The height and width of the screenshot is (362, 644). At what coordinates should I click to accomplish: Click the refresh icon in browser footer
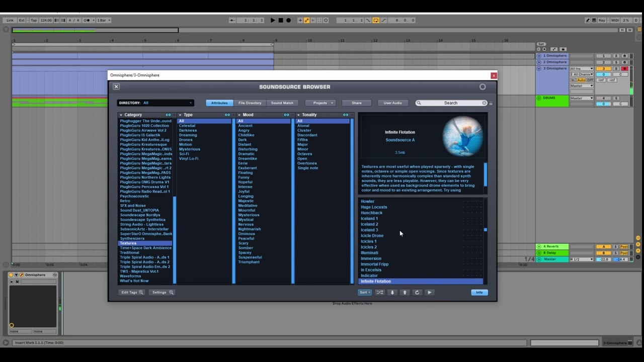[417, 292]
